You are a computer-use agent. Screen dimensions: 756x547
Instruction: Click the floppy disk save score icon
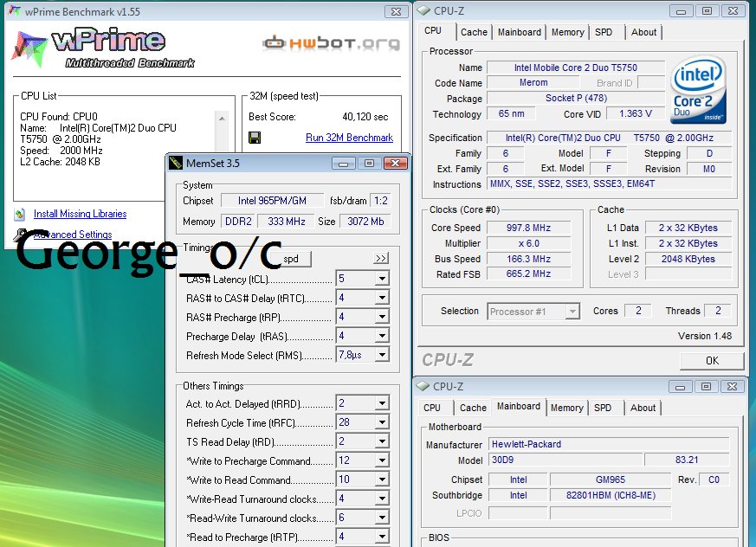pyautogui.click(x=255, y=138)
